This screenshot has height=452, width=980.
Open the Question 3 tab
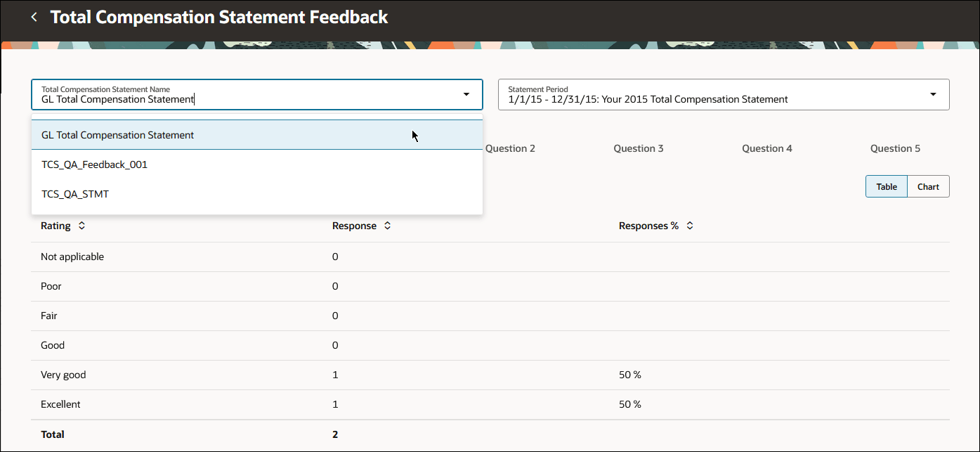click(638, 148)
